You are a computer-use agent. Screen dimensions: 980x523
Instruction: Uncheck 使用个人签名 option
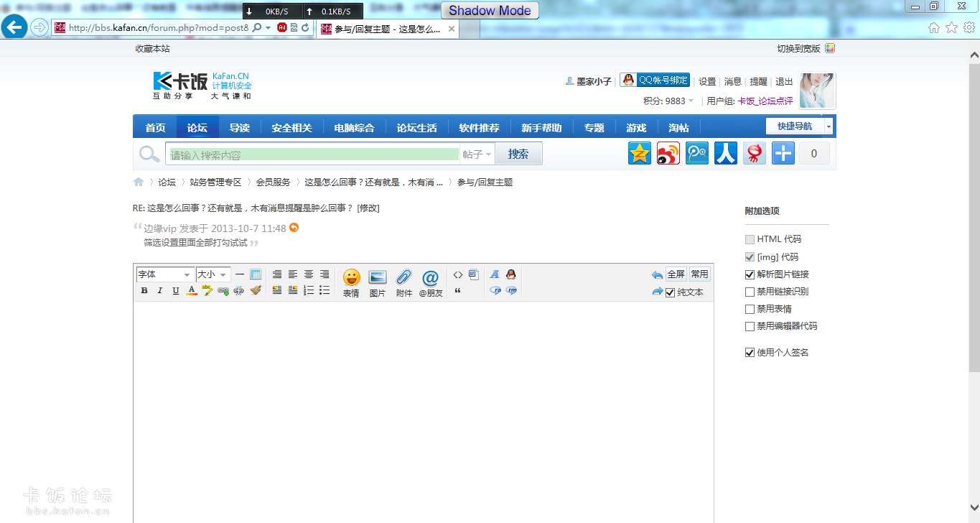coord(750,353)
